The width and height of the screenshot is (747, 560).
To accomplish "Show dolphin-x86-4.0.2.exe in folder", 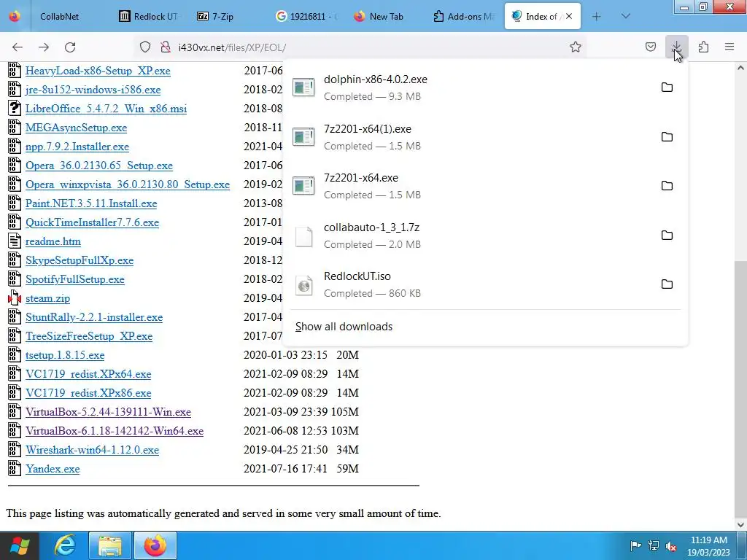I will click(667, 87).
